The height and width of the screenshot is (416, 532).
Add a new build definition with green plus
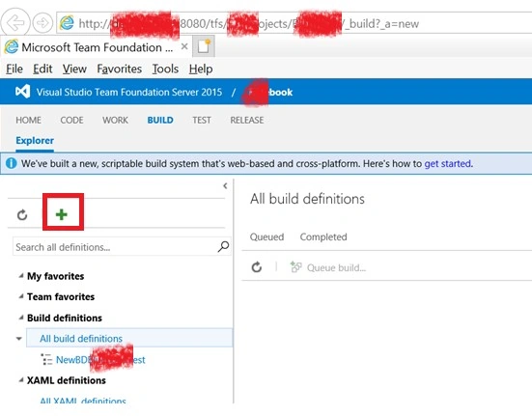(62, 214)
